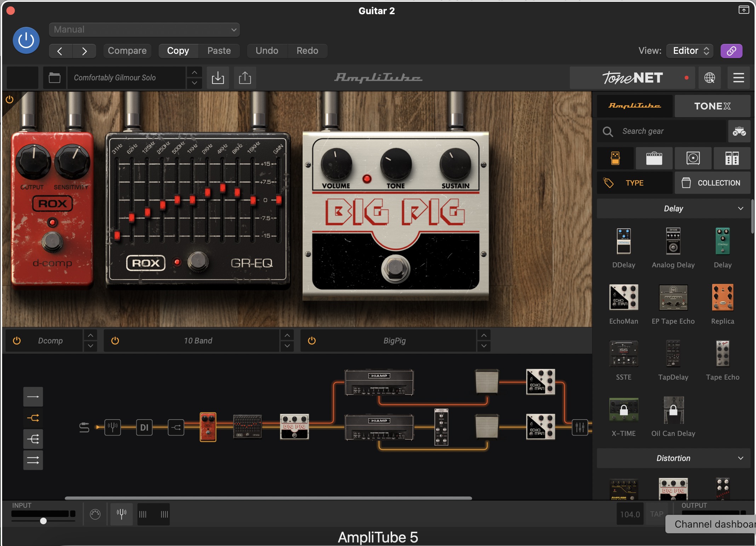
Task: Click the preset down arrow
Action: tap(194, 83)
